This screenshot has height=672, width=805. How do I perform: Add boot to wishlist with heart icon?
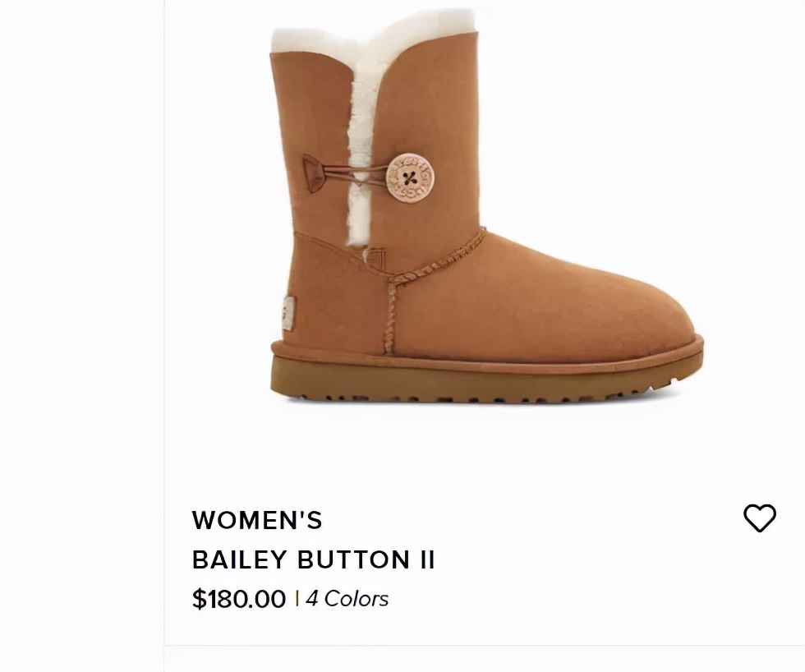[760, 518]
